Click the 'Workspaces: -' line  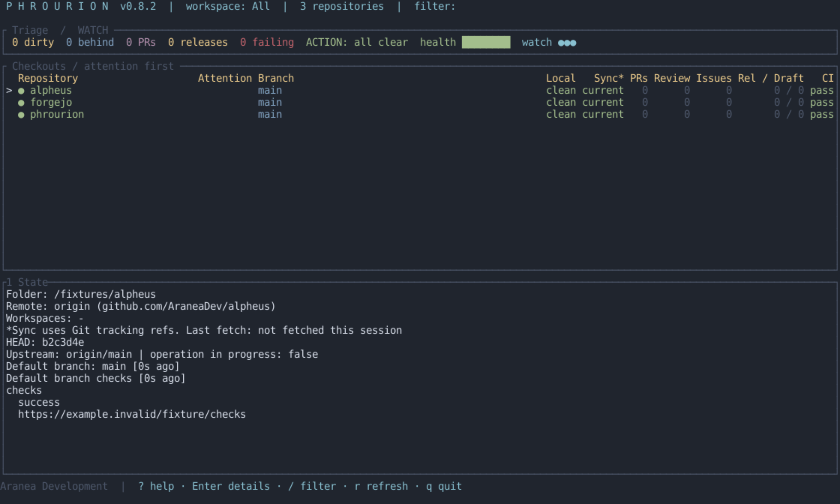point(45,319)
